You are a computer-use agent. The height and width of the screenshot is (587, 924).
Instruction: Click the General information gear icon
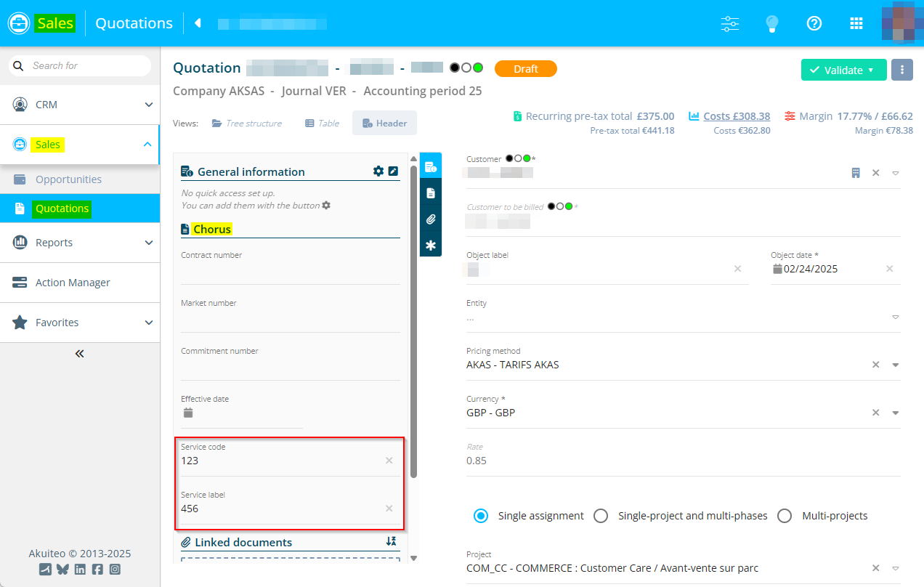click(378, 171)
